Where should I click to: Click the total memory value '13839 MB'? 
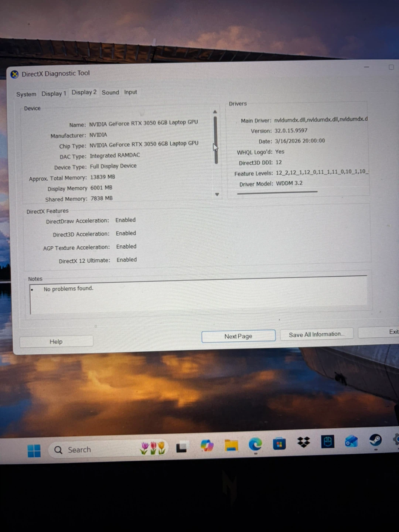[103, 177]
